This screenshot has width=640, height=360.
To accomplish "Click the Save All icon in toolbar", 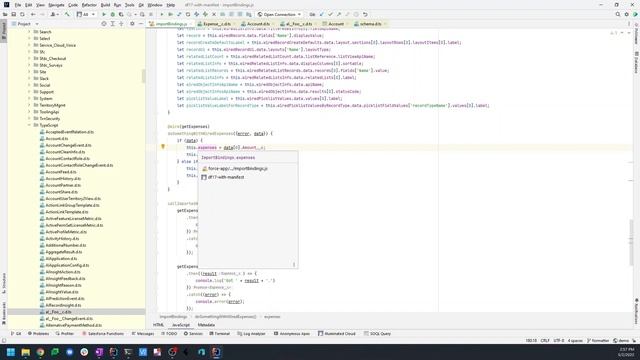I will (x=13, y=14).
